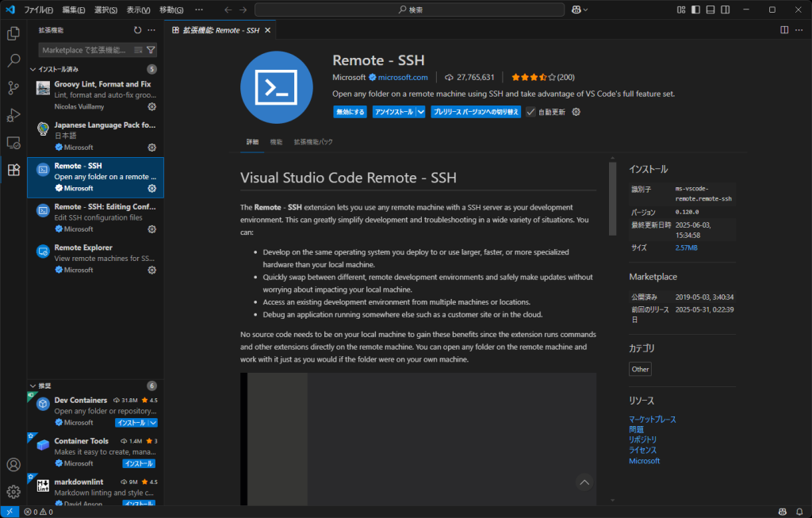This screenshot has height=518, width=812.
Task: Click the star rating of the extension
Action: pos(542,77)
